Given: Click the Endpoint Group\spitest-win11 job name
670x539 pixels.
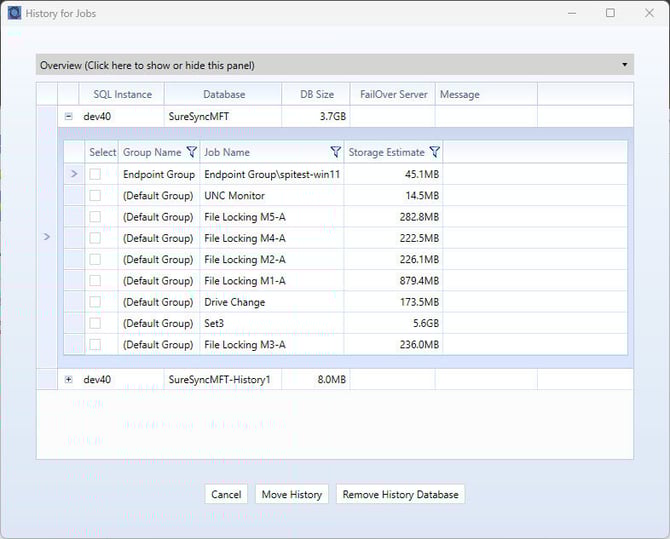Looking at the screenshot, I should 272,174.
